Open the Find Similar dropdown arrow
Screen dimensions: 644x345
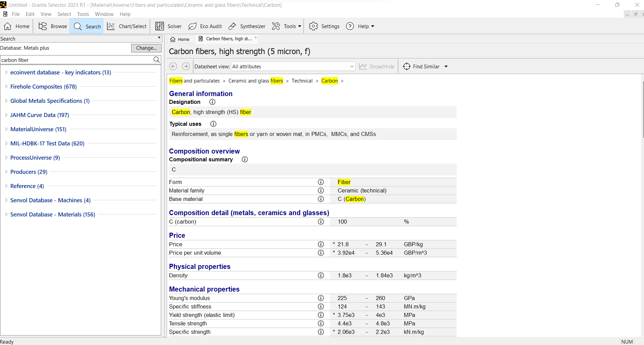(446, 67)
